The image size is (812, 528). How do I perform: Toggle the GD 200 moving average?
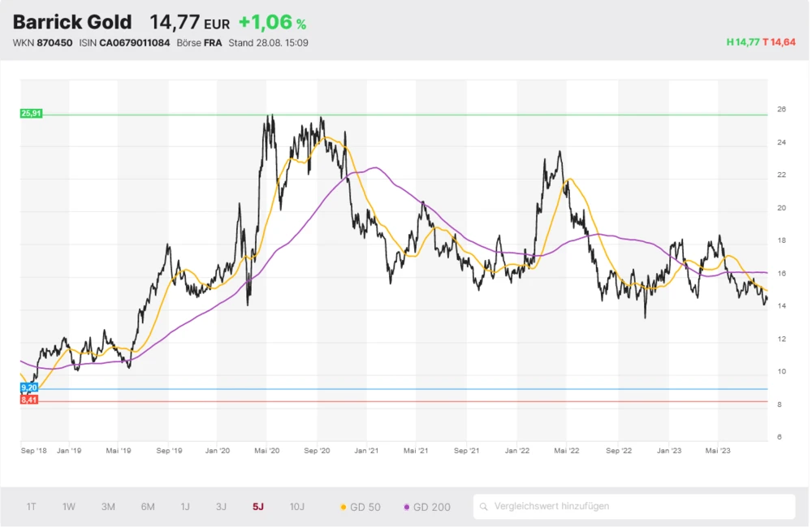click(427, 507)
